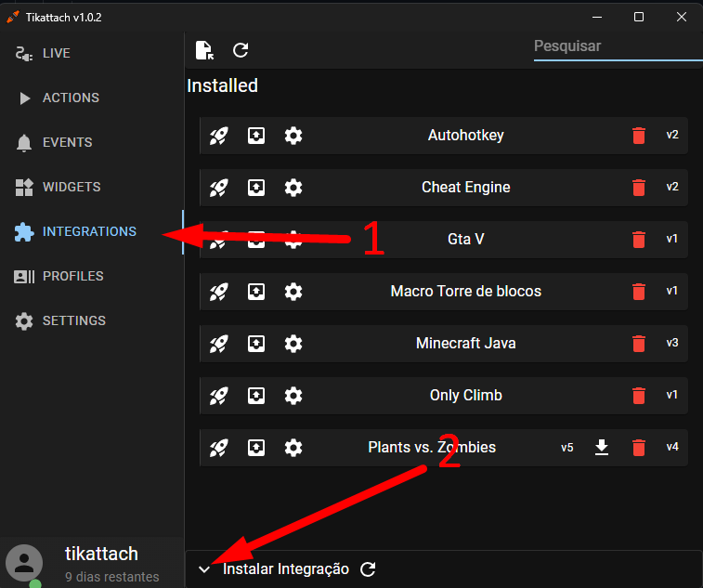Screen dimensions: 703x588
Task: Click export icon for Minecraft Java
Action: click(x=256, y=344)
